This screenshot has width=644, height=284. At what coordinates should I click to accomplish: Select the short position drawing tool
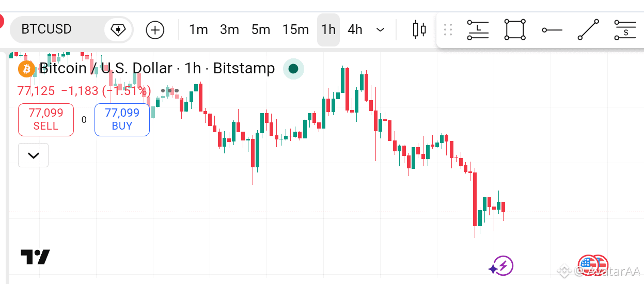point(625,30)
